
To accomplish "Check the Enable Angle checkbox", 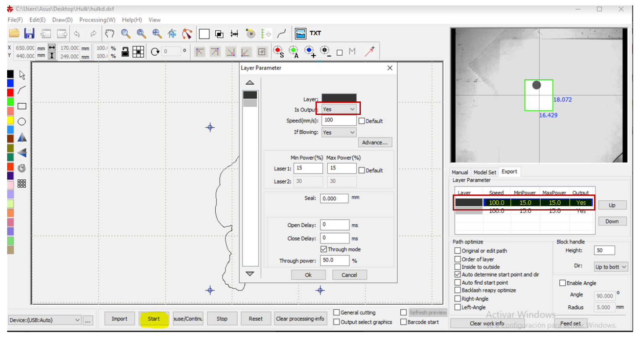I will click(562, 283).
